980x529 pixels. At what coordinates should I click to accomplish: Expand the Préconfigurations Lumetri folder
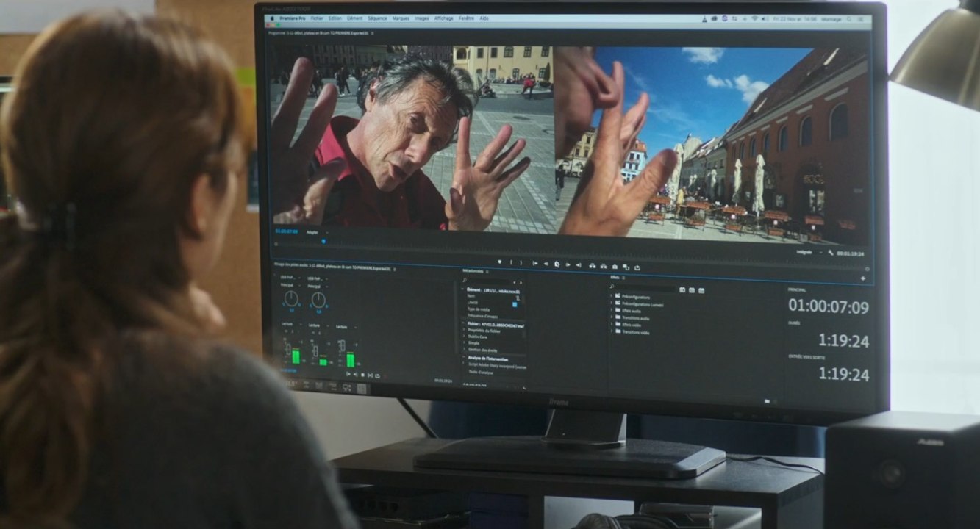[611, 303]
